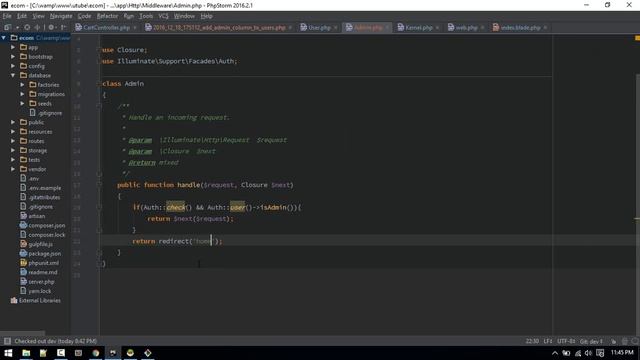Click the tool windows toggle icon in status bar
This screenshot has width=640, height=360.
coord(7,341)
